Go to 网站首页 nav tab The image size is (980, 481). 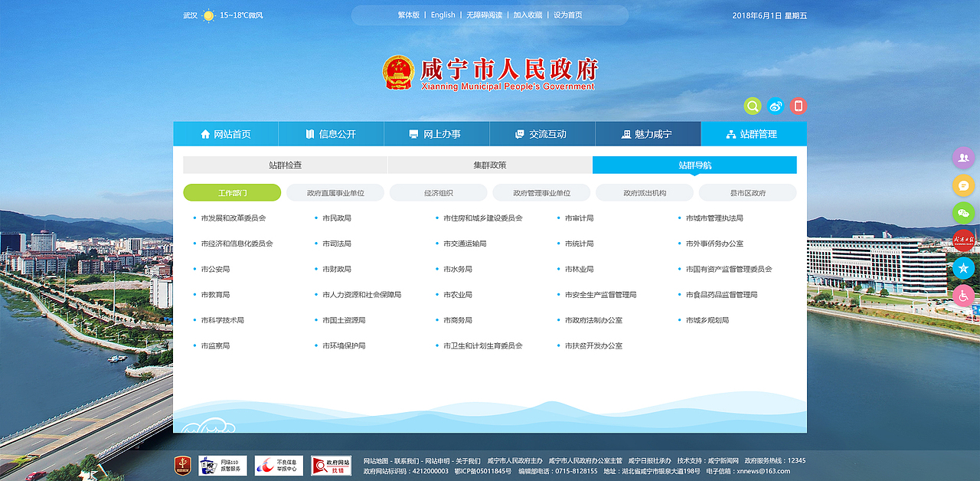coord(226,134)
